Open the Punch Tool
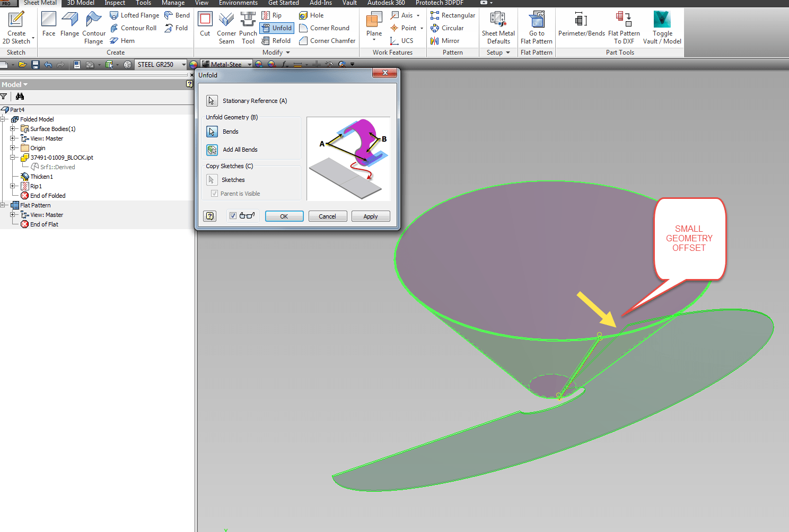 (248, 28)
